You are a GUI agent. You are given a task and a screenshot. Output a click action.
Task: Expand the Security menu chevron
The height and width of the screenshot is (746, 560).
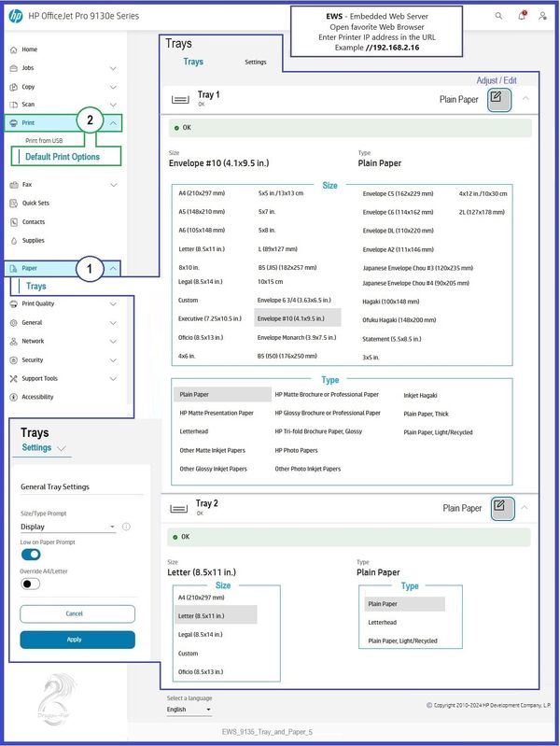pyautogui.click(x=113, y=360)
